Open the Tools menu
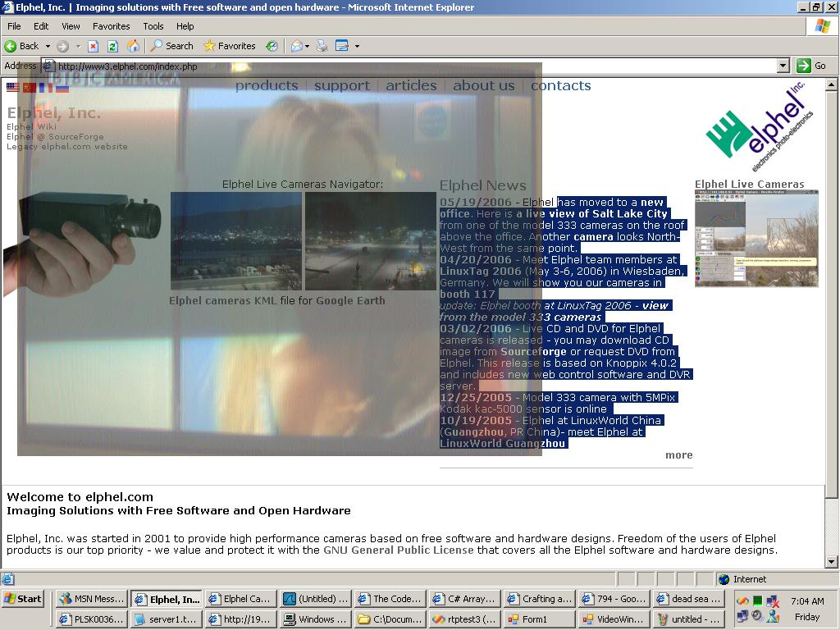This screenshot has width=840, height=630. point(153,26)
